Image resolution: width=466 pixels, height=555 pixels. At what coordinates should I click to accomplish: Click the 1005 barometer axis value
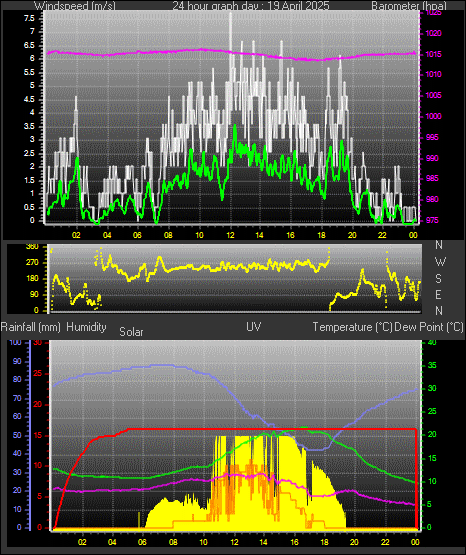[x=433, y=95]
